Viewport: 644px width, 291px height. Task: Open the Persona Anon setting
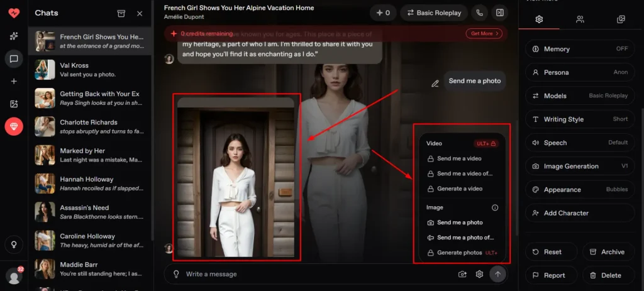pyautogui.click(x=580, y=72)
